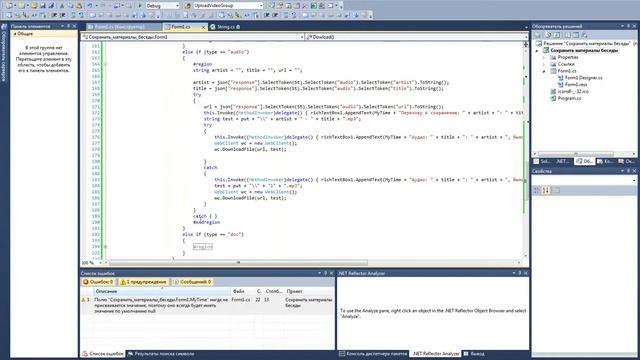Screen dimensions: 640x360
Task: Select the Решение root node in Solution Explorer
Action: [586, 43]
